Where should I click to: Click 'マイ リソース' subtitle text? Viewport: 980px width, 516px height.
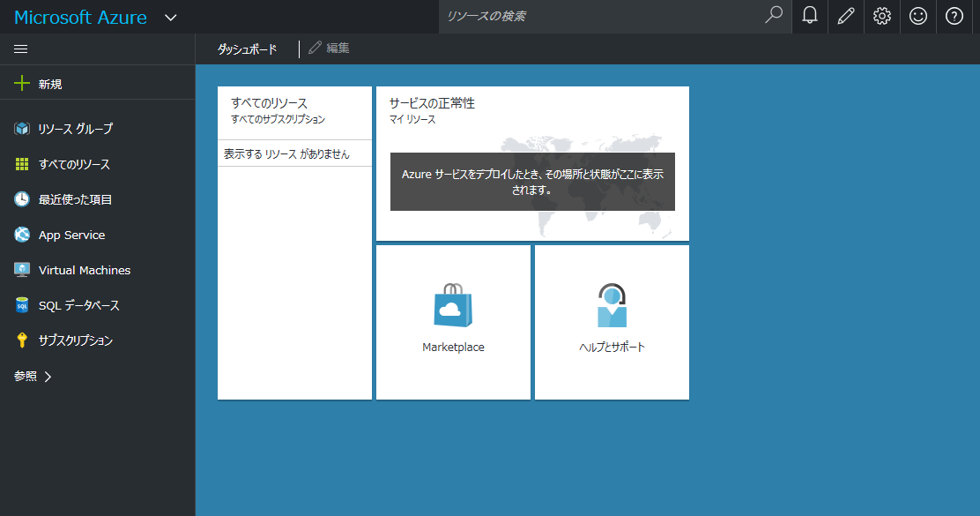(x=412, y=119)
